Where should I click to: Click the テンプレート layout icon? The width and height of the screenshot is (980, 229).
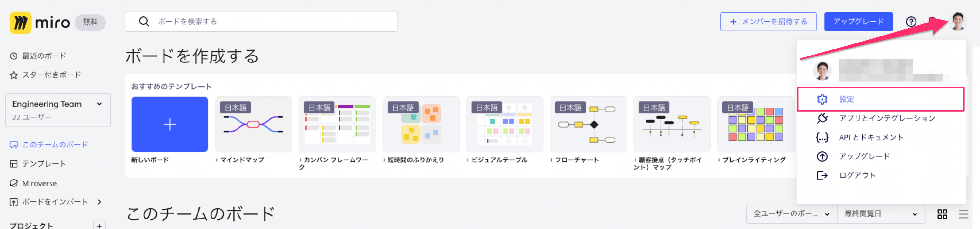[x=14, y=164]
